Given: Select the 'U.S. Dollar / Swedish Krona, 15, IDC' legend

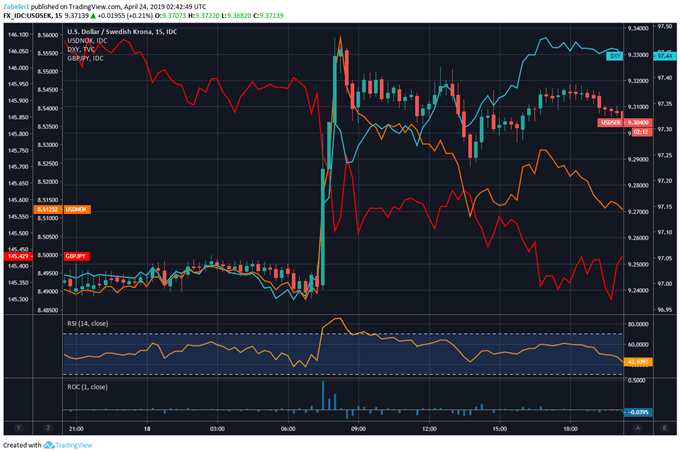Looking at the screenshot, I should pos(122,32).
